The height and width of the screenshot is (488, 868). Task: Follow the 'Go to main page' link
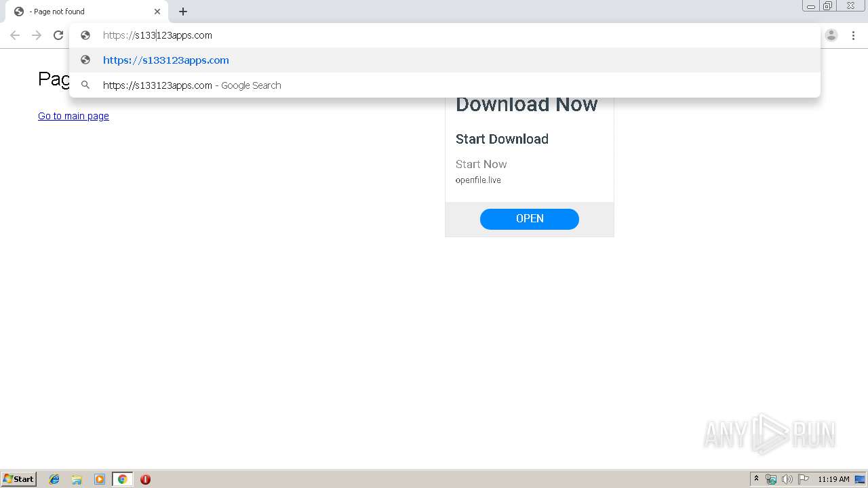(x=73, y=116)
